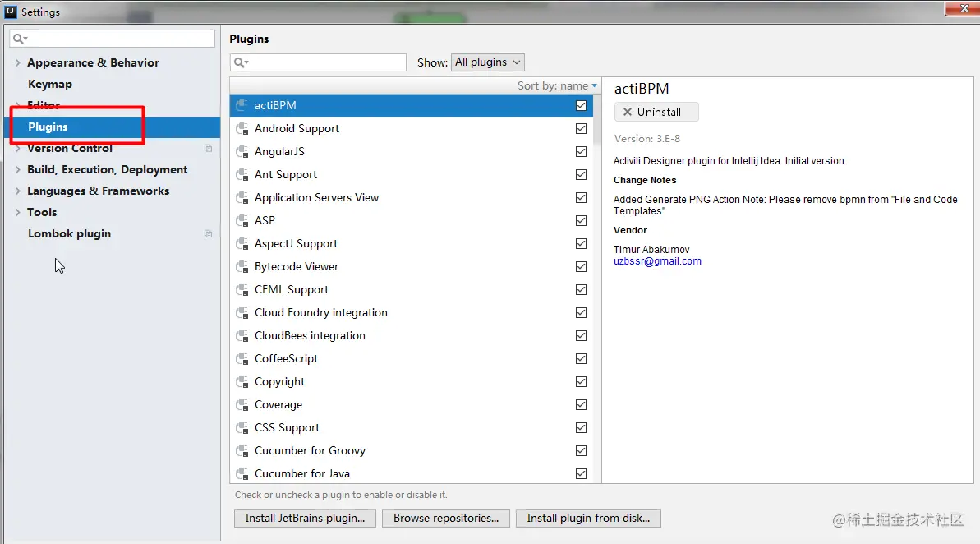The width and height of the screenshot is (980, 544).
Task: Click the plugins search input field
Action: [318, 62]
